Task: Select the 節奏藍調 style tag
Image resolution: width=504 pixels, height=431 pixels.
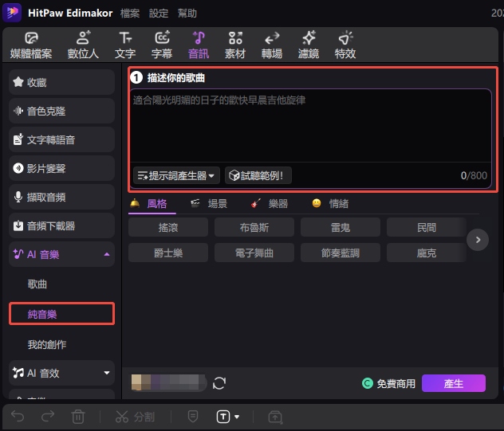Action: 341,253
